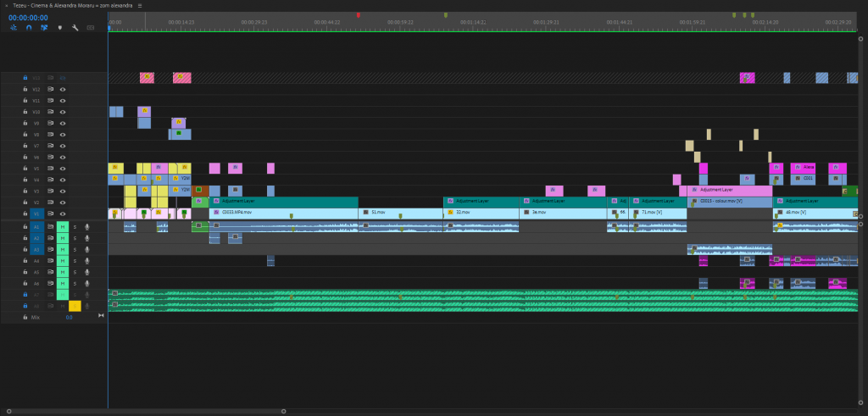Unmute track A2 with its M button
The image size is (868, 416).
62,239
